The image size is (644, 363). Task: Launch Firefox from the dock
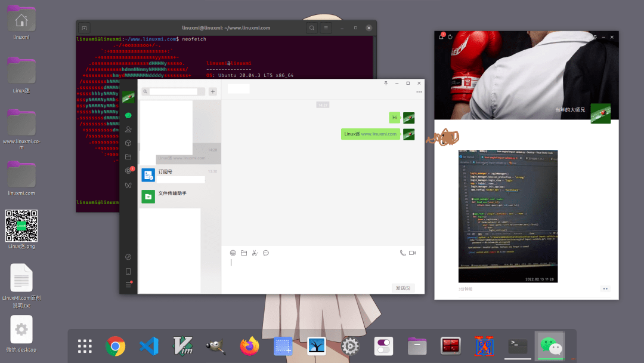(249, 346)
